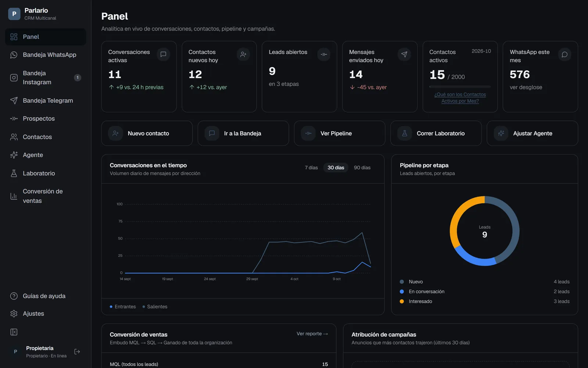The height and width of the screenshot is (368, 588).
Task: Click the orange Interesado legend swatch
Action: (x=402, y=301)
